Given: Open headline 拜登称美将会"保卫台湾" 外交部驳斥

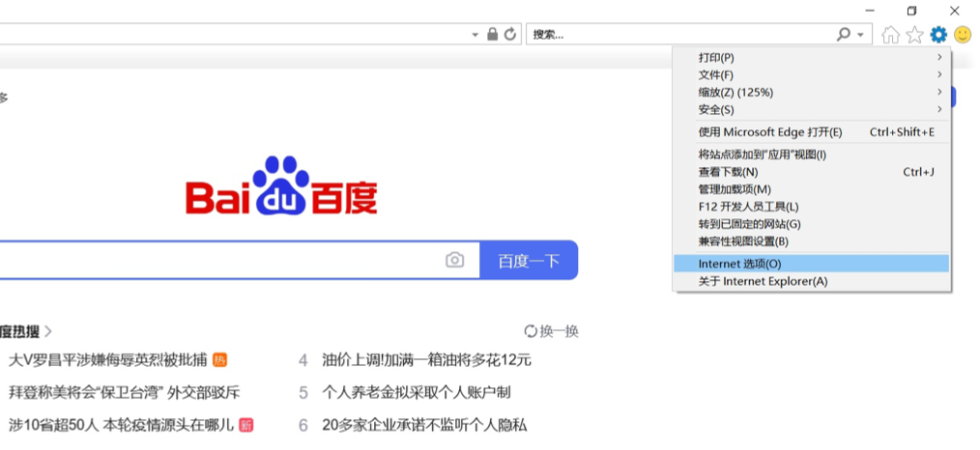Looking at the screenshot, I should [125, 393].
